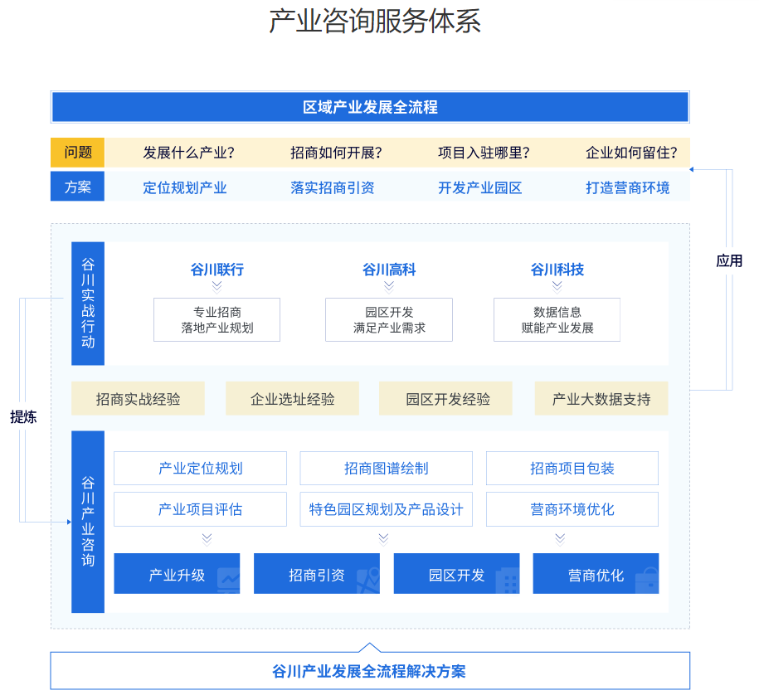Click the bag icon on 营商优化
This screenshot has height=700, width=759.
(646, 579)
